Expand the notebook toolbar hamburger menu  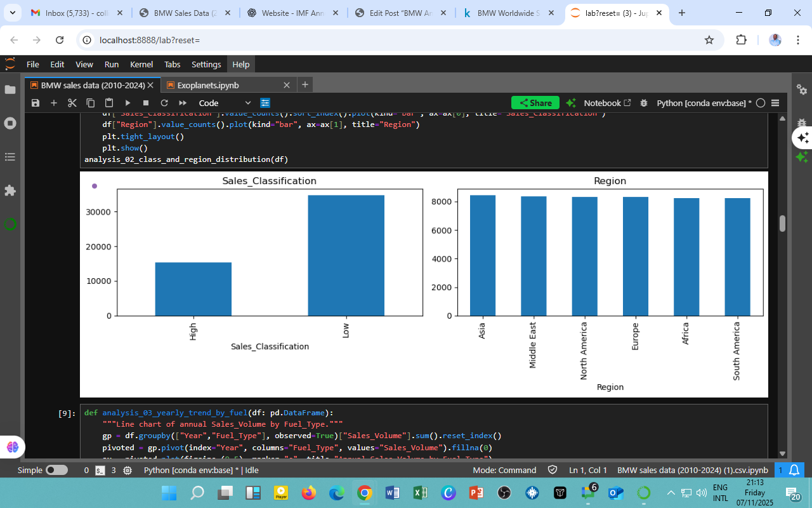coord(775,103)
